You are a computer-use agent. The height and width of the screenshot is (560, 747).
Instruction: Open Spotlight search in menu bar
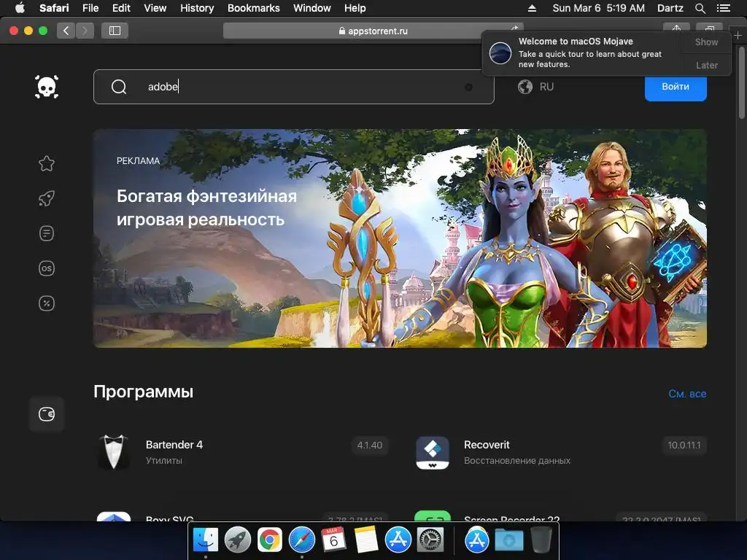click(x=700, y=8)
